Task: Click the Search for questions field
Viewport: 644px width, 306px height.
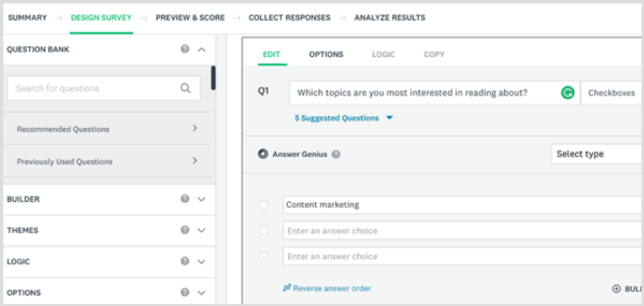Action: tap(104, 88)
